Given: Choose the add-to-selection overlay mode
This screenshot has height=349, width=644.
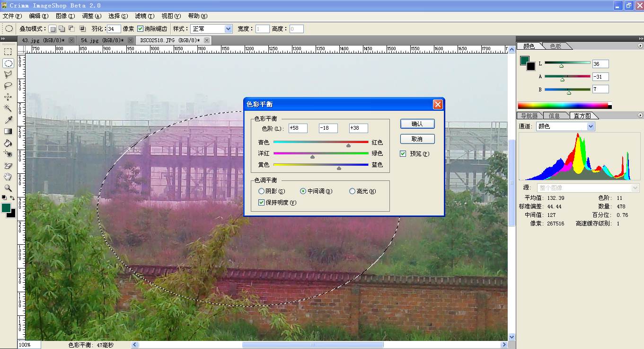Looking at the screenshot, I should click(x=62, y=29).
